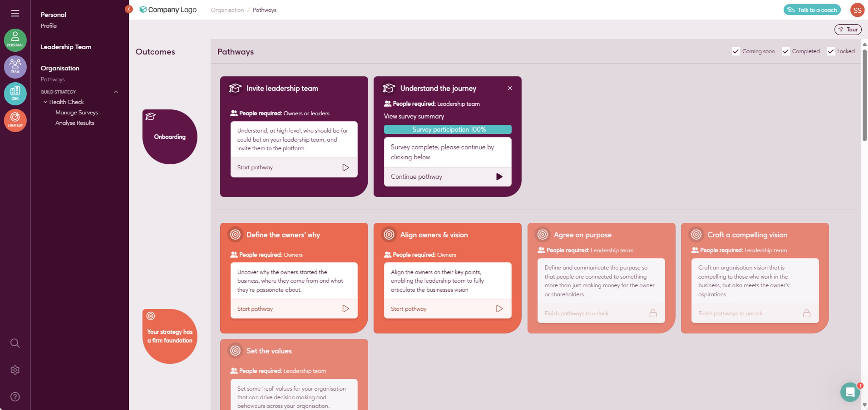Open help question mark icon
The image size is (868, 410).
(x=15, y=396)
